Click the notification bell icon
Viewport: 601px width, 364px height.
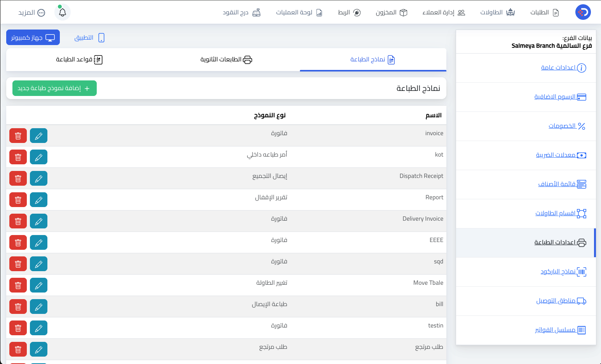click(x=62, y=12)
